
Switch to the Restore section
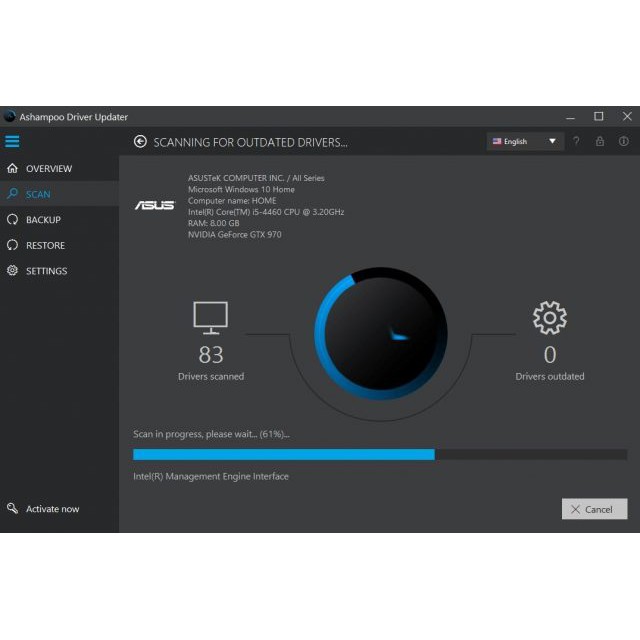tap(45, 245)
